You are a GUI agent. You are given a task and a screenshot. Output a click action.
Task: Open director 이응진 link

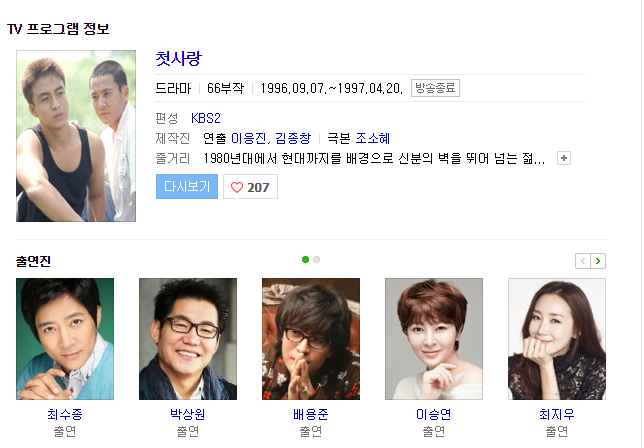[248, 138]
